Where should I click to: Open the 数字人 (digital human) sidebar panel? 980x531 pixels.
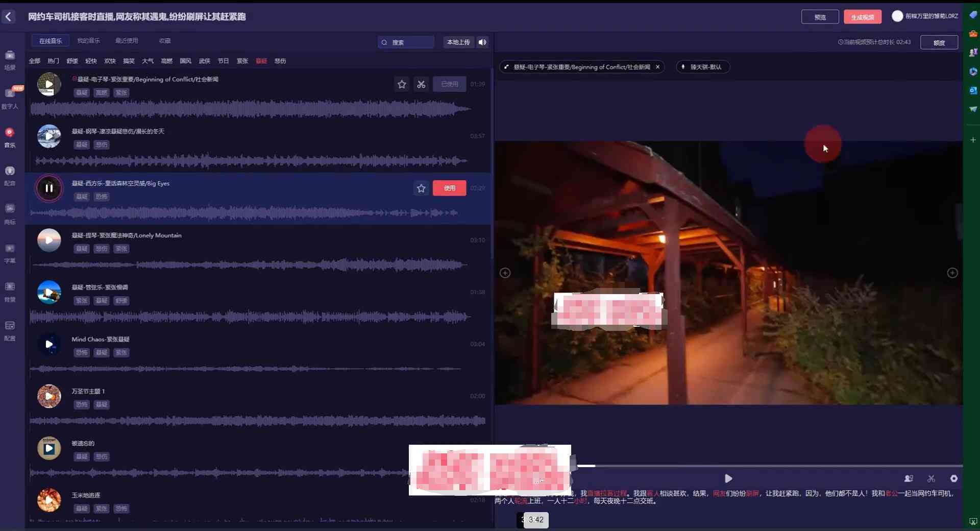point(10,98)
